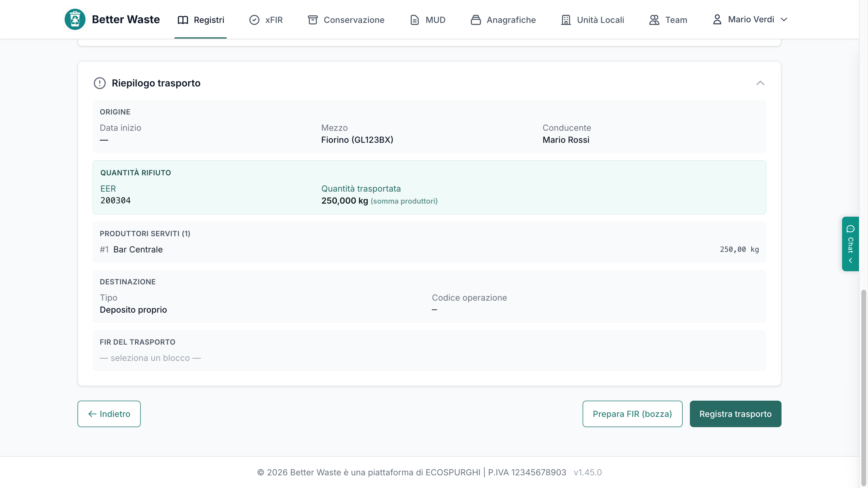This screenshot has width=868, height=488.
Task: Click the Better Waste brand name
Action: click(126, 20)
